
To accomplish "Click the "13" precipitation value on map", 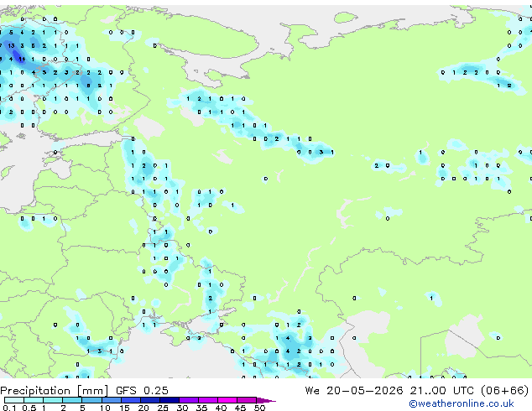I will pos(11,46).
